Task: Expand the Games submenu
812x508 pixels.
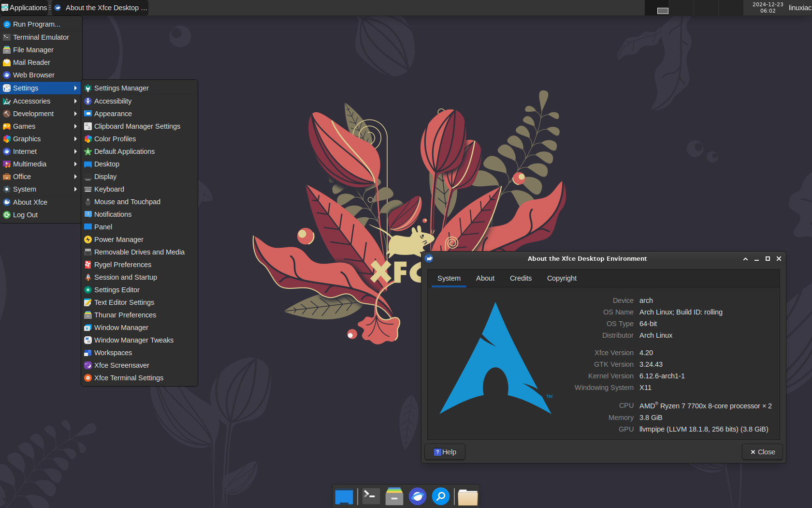Action: (x=41, y=126)
